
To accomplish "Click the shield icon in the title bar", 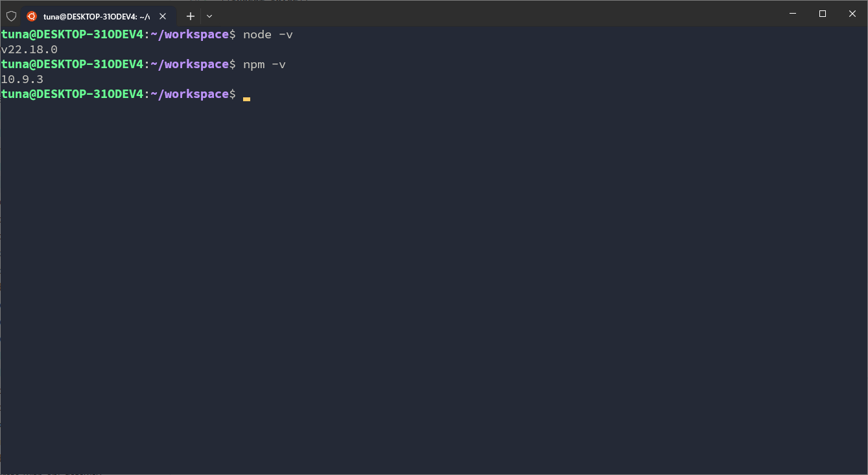I will click(x=11, y=15).
